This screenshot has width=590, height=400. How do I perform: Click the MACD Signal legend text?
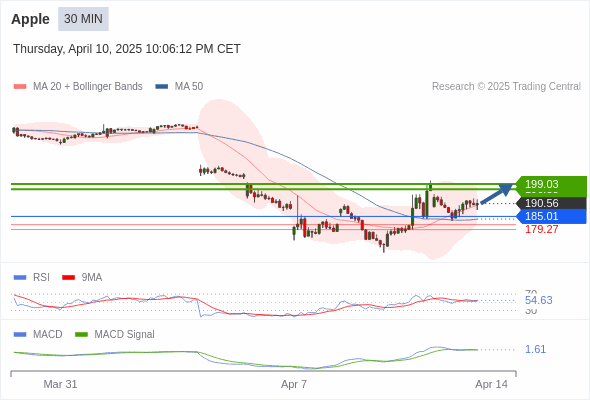(124, 334)
